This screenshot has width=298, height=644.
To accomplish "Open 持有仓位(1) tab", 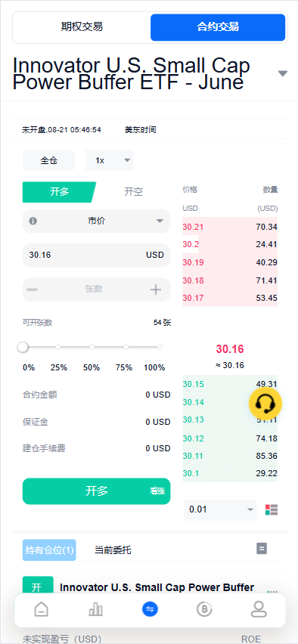I will coord(49,550).
